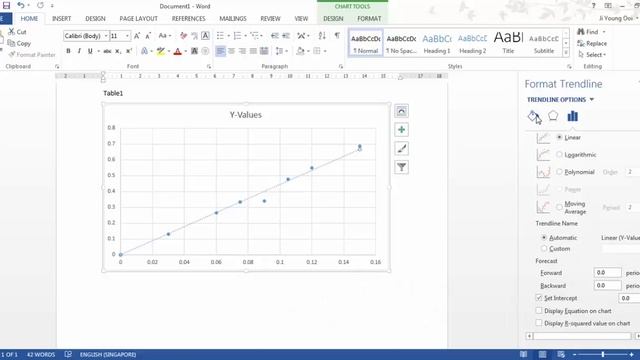The height and width of the screenshot is (360, 640).
Task: Click the Bold formatting button
Action: click(x=68, y=51)
